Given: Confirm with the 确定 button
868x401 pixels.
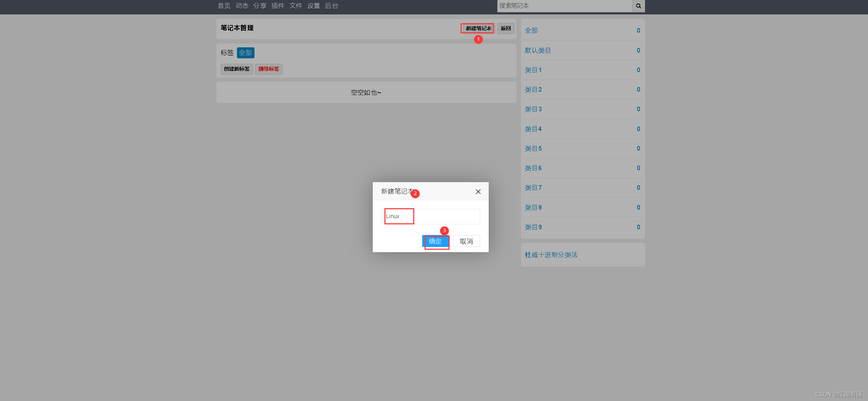Looking at the screenshot, I should click(x=436, y=241).
